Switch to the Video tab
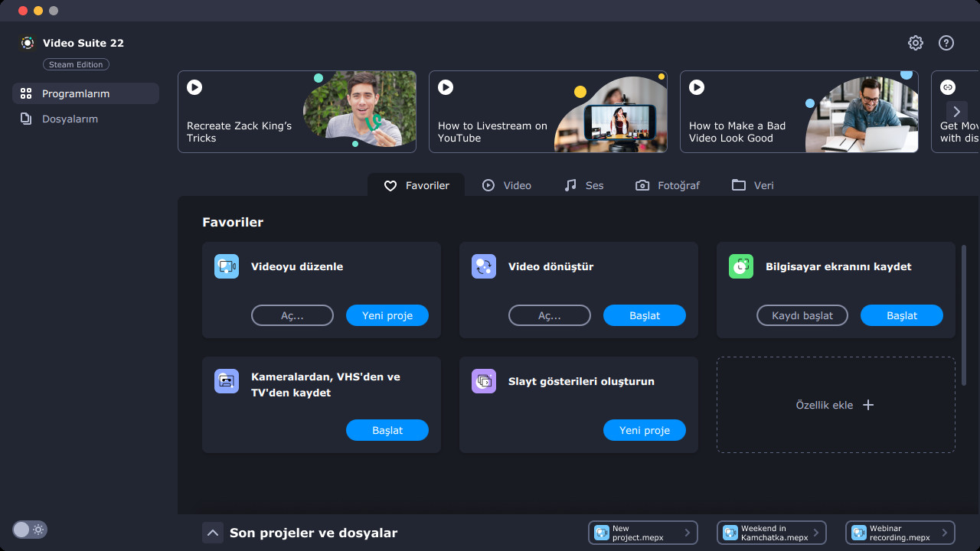Viewport: 980px width, 551px height. point(507,185)
